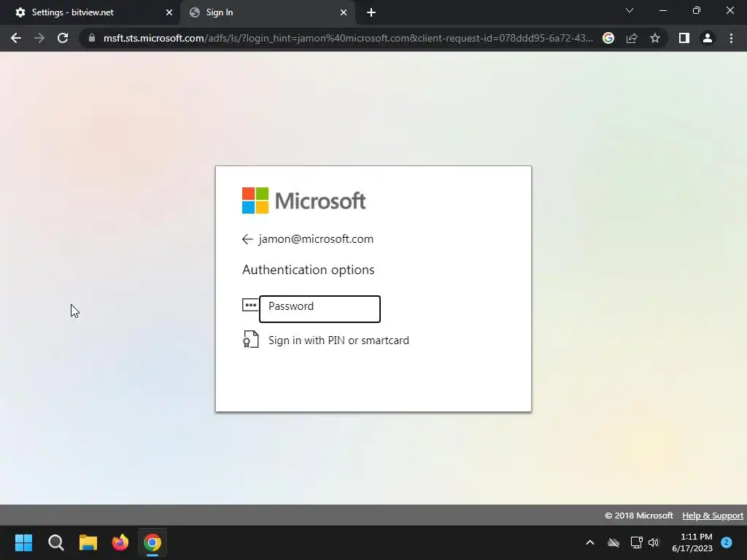Open the Chrome three-dot menu
The image size is (747, 560).
[731, 38]
